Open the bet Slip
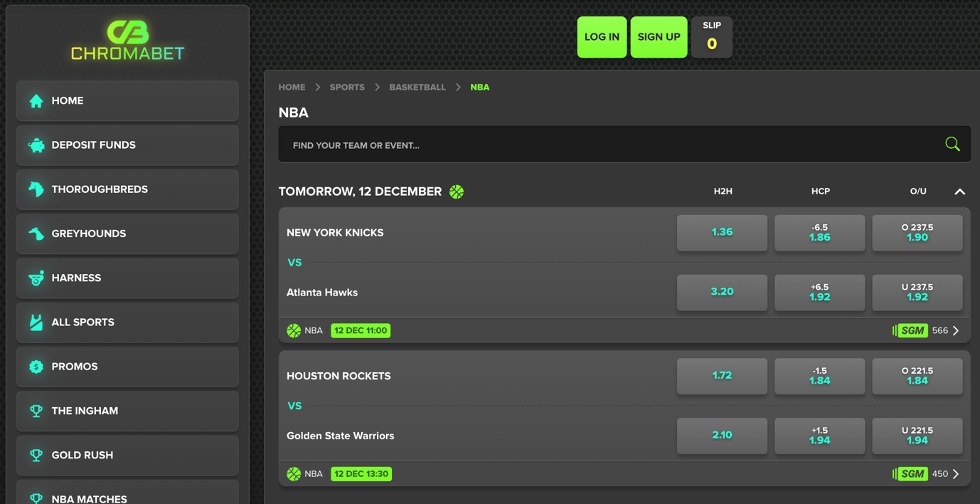The width and height of the screenshot is (980, 504). pyautogui.click(x=712, y=37)
